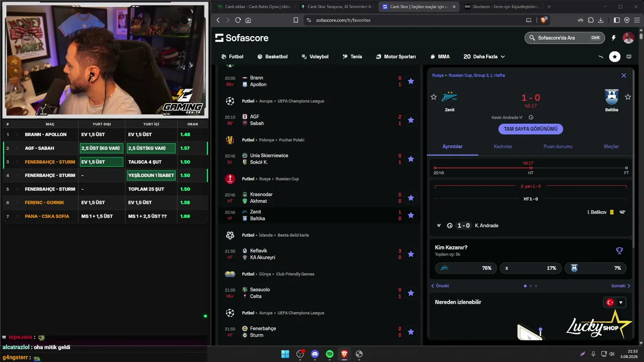The height and width of the screenshot is (362, 644).
Task: Switch to Skorlarım browser tab
Action: tap(501, 7)
